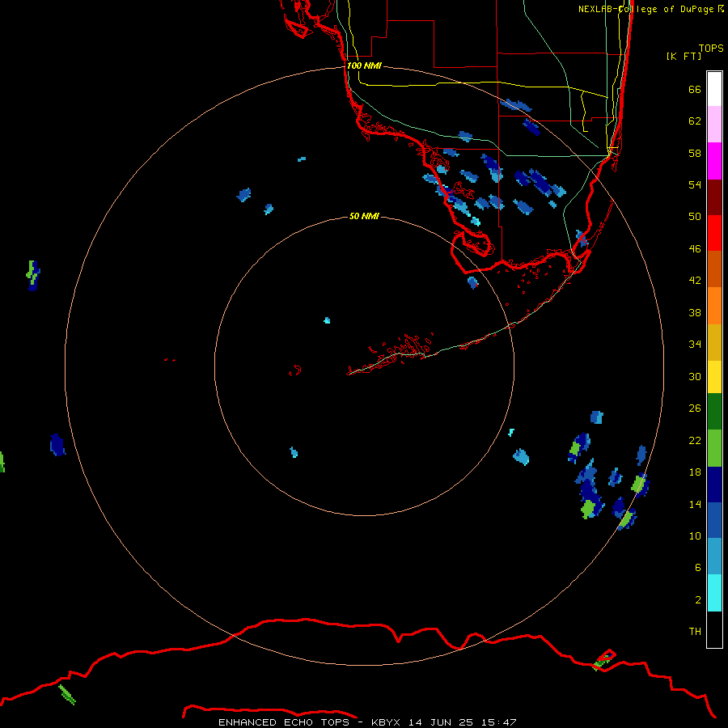Click the yellow 30 kft legend swatch
This screenshot has width=728, height=728.
click(x=714, y=377)
